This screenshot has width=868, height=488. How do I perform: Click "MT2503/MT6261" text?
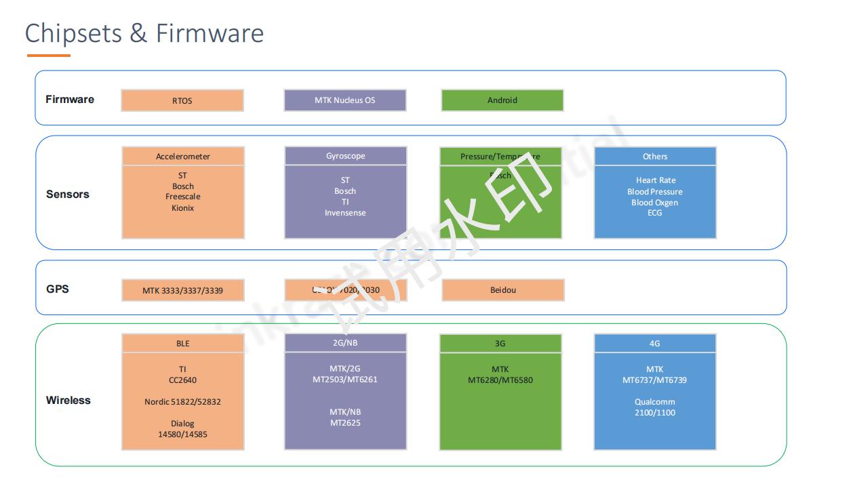[x=345, y=380]
